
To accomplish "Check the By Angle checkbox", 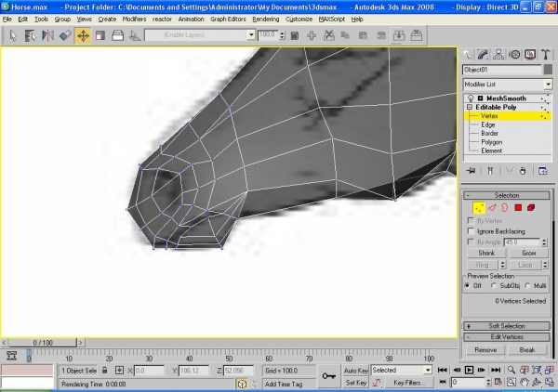I will (x=471, y=242).
